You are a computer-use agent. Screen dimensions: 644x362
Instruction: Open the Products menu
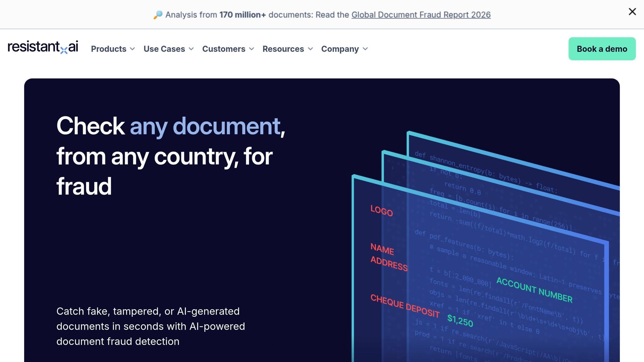coord(108,49)
